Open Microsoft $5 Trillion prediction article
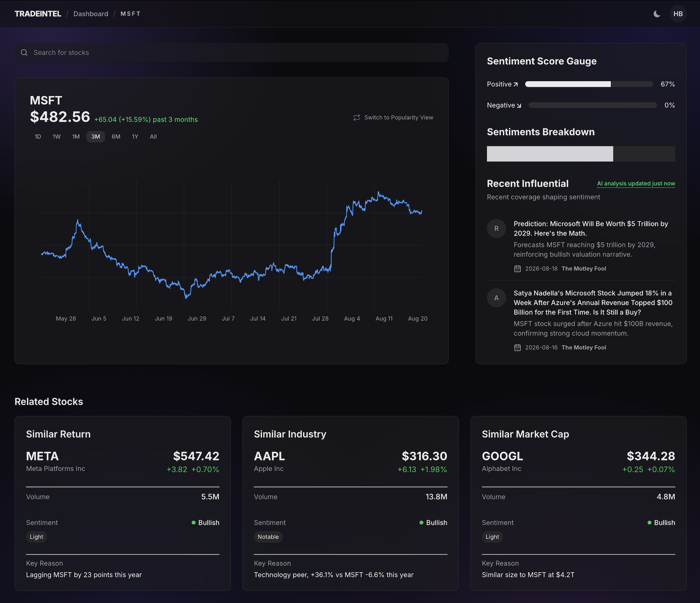 (x=591, y=229)
